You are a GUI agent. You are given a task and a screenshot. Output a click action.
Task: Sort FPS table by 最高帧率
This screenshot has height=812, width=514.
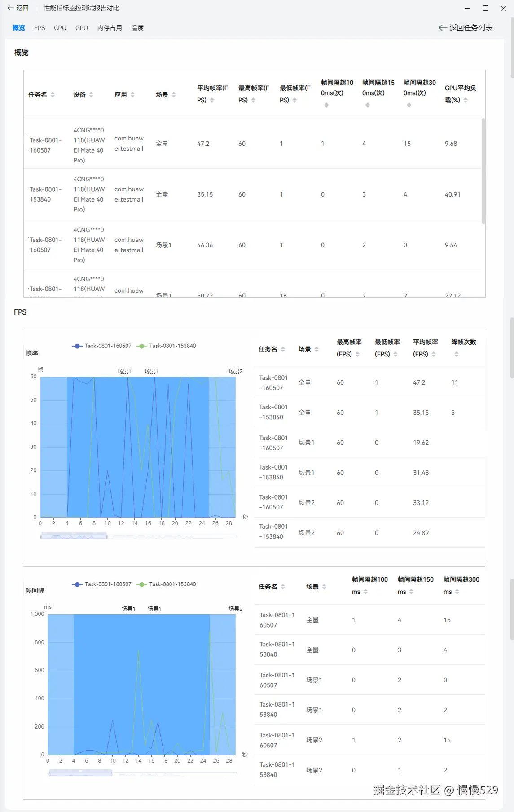point(357,354)
